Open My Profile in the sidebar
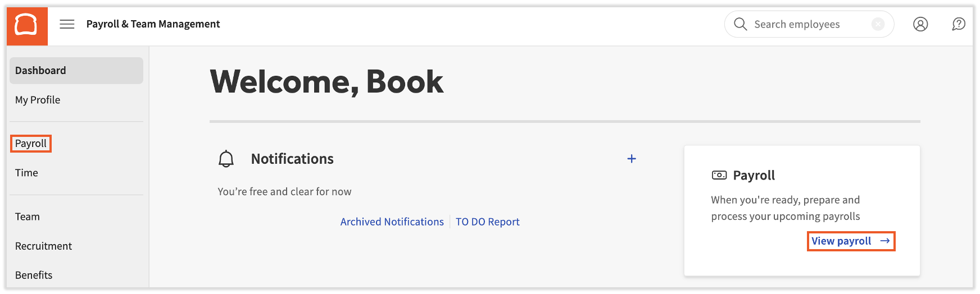The image size is (980, 294). pos(38,100)
